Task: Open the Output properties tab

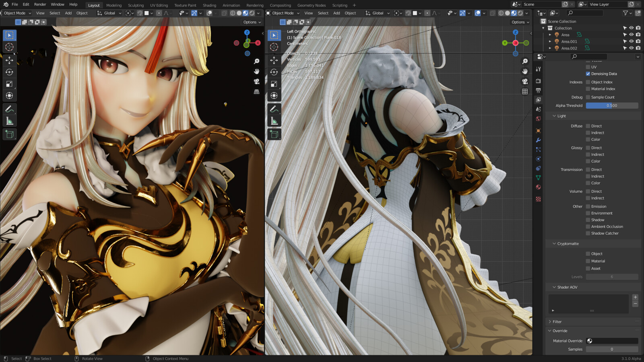Action: 538,90
